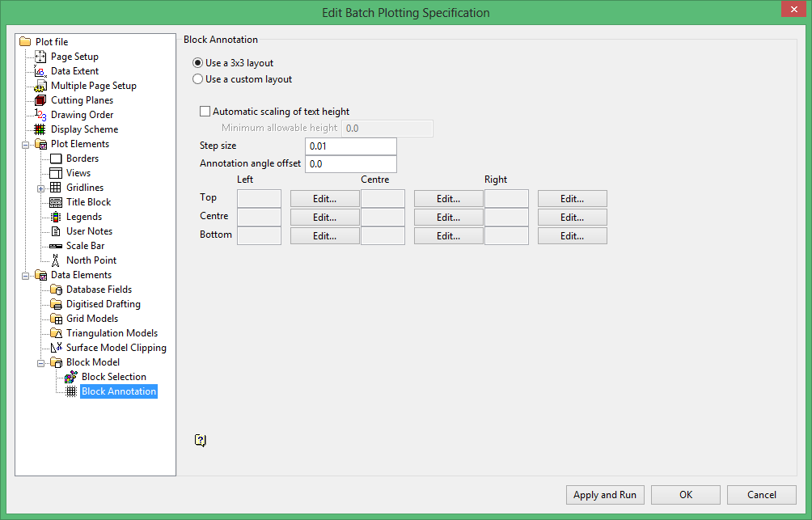812x520 pixels.
Task: Click the Cutting Planes cube icon
Action: pyautogui.click(x=40, y=100)
